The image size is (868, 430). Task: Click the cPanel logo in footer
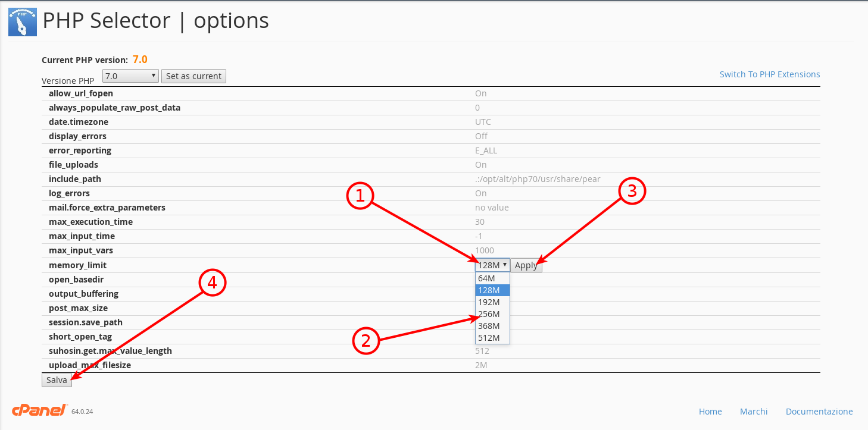[40, 410]
